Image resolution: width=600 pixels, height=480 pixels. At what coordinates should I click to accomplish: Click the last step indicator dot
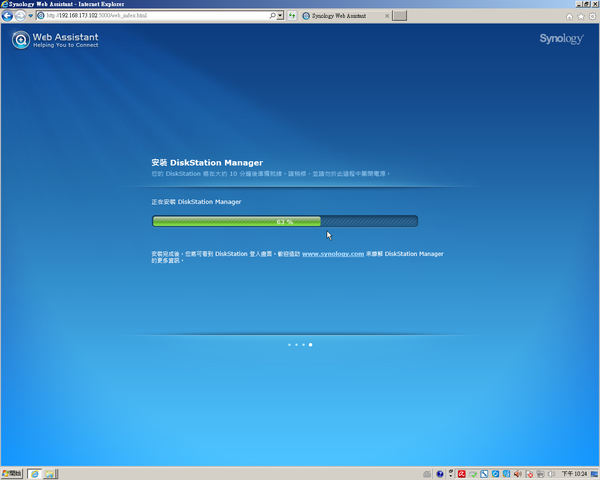310,345
